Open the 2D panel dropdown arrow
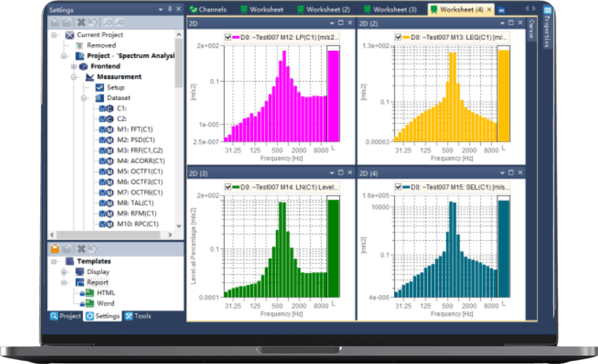The image size is (598, 364). [332, 24]
